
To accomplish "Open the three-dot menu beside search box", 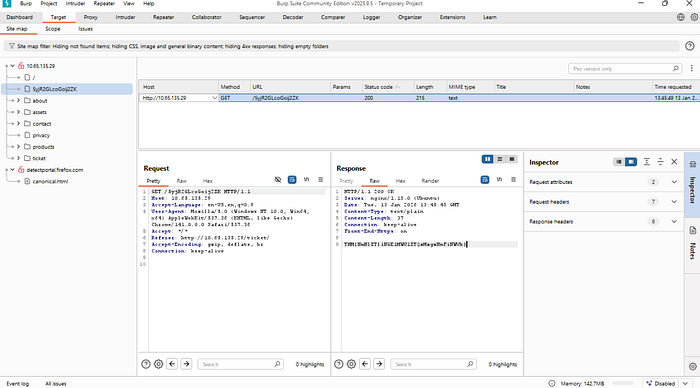I will 692,68.
